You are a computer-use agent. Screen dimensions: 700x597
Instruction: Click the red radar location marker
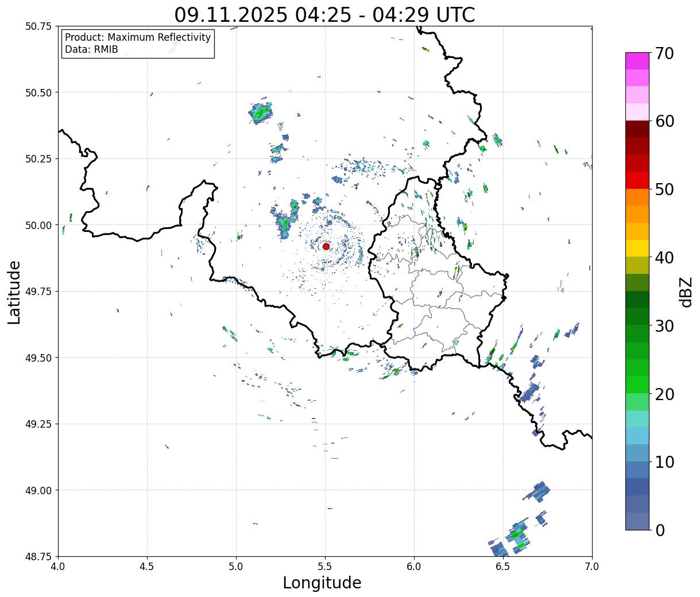tap(326, 246)
